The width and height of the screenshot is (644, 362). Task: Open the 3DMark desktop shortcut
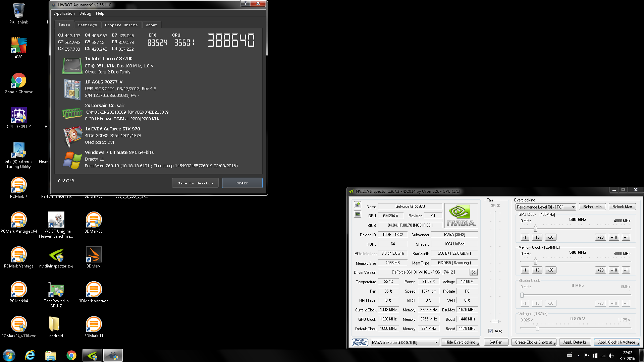(x=94, y=257)
